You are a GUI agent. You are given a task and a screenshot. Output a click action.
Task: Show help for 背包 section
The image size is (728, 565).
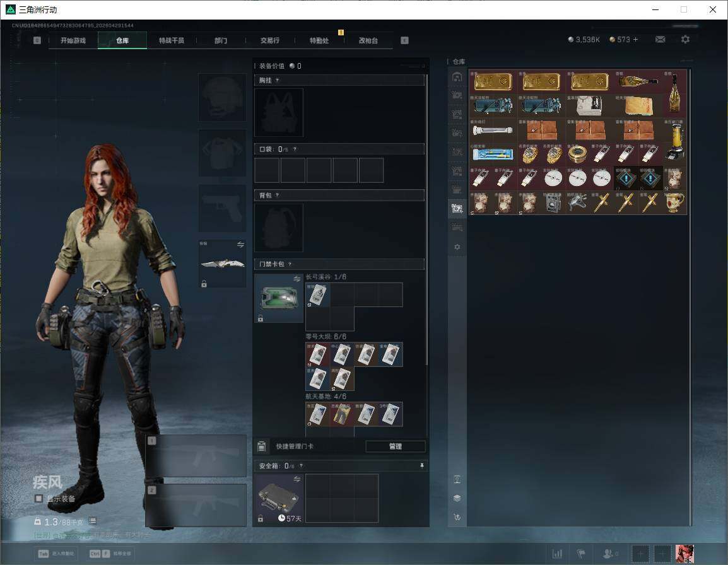(x=277, y=195)
